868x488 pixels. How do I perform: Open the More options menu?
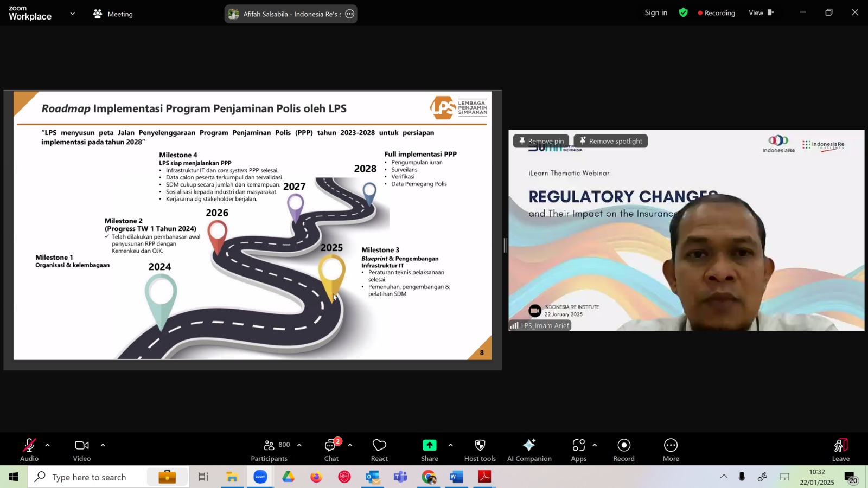[x=671, y=450]
